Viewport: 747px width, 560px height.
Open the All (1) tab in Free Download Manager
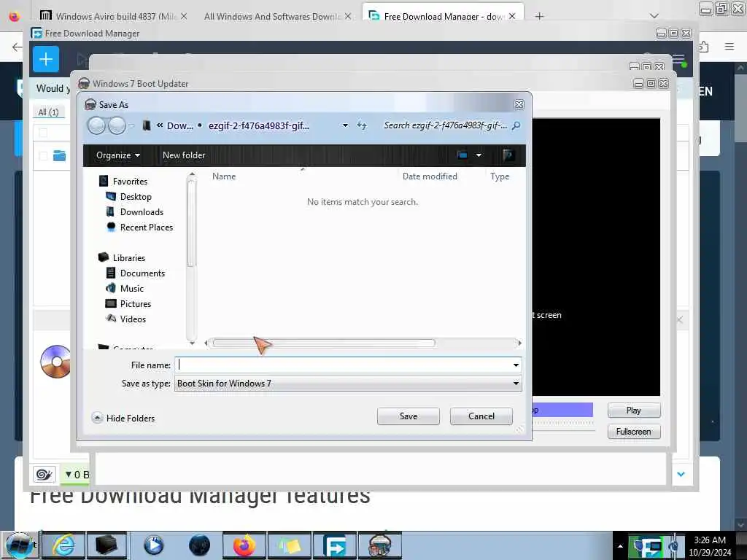coord(48,112)
